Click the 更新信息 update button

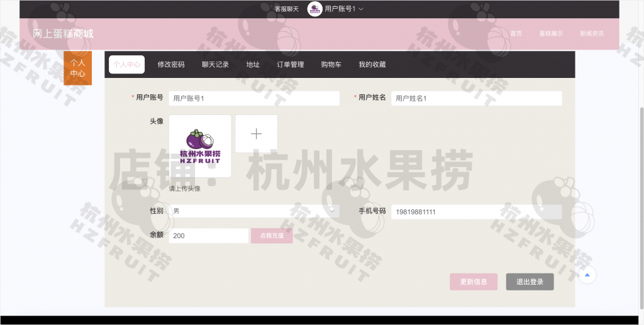pos(474,282)
